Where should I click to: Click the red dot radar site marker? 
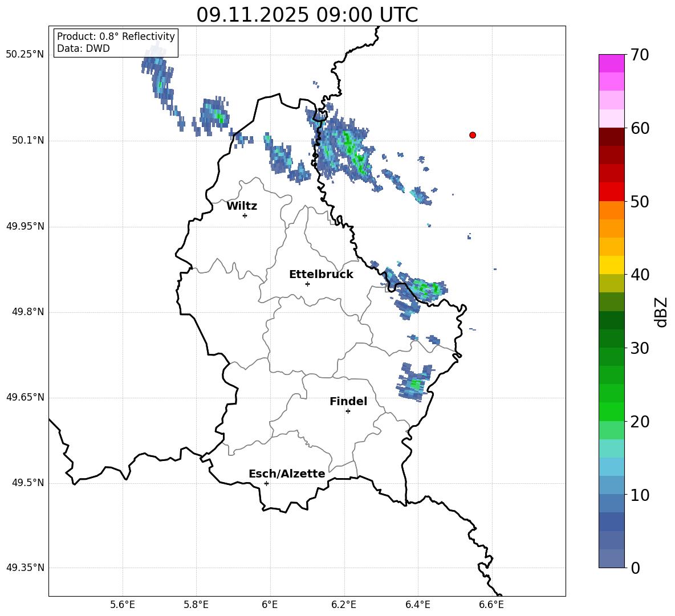point(473,135)
